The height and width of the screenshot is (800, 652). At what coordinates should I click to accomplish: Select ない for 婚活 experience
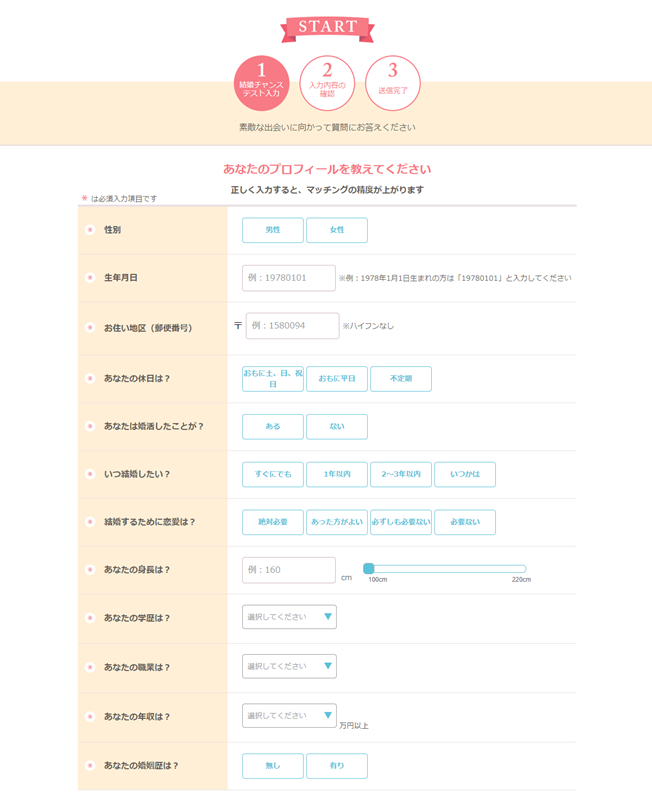pos(337,427)
